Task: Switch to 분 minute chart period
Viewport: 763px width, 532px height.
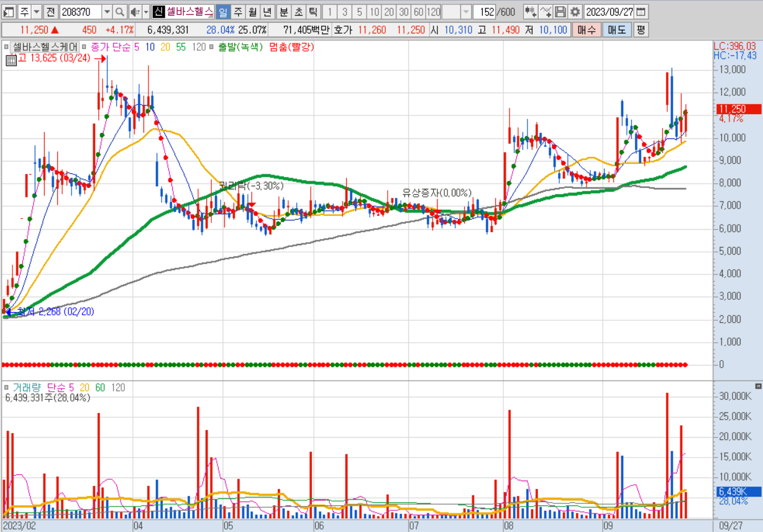Action: [x=283, y=12]
